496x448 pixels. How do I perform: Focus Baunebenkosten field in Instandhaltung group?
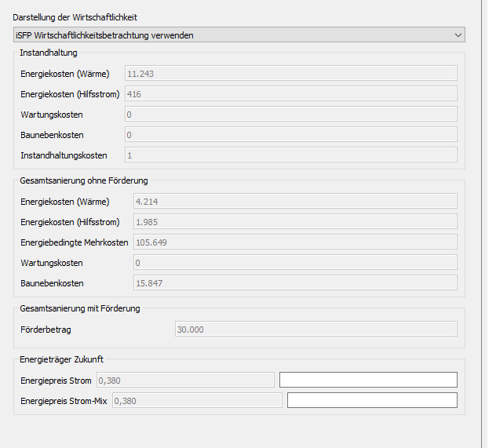(x=290, y=135)
